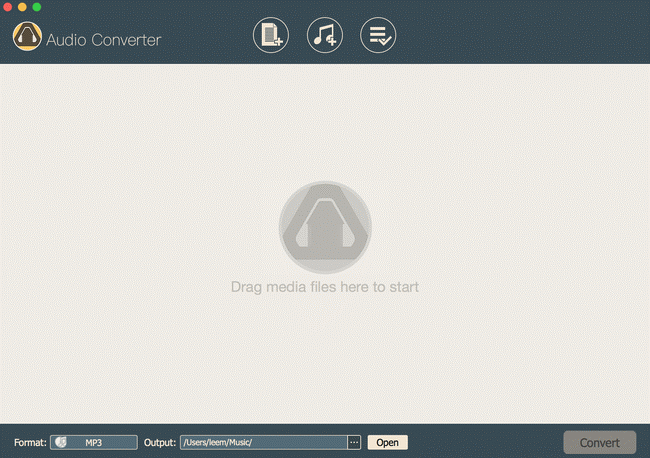
Task: Click the large headphone icon in center
Action: tap(325, 227)
